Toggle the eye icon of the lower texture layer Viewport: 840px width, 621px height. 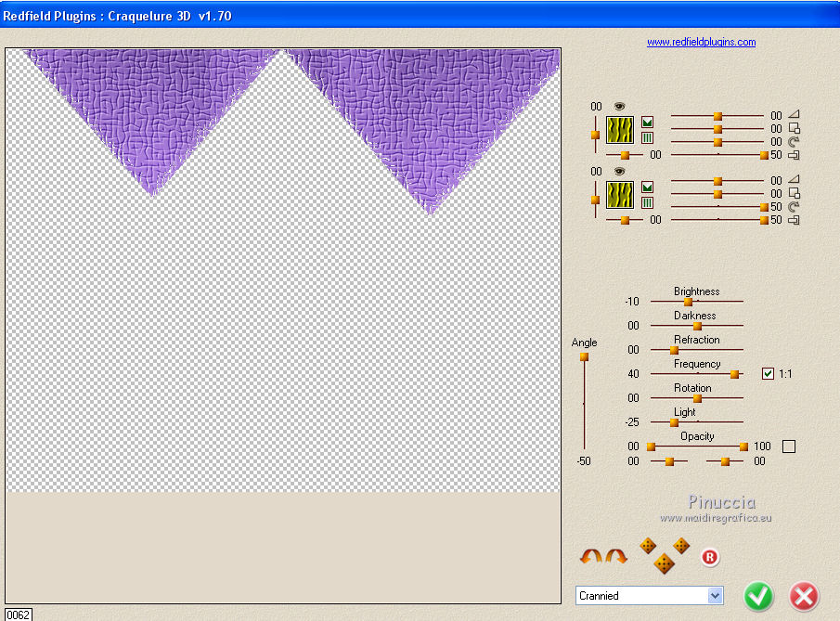(x=619, y=172)
